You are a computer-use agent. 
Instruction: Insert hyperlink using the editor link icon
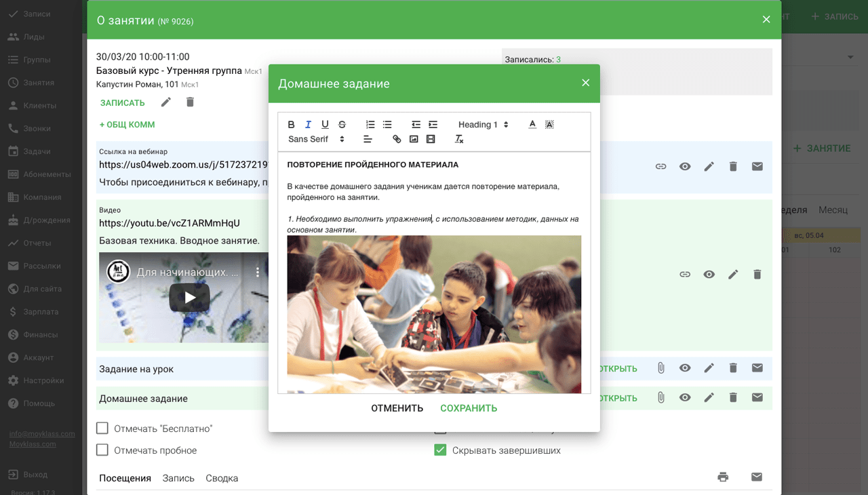tap(397, 140)
